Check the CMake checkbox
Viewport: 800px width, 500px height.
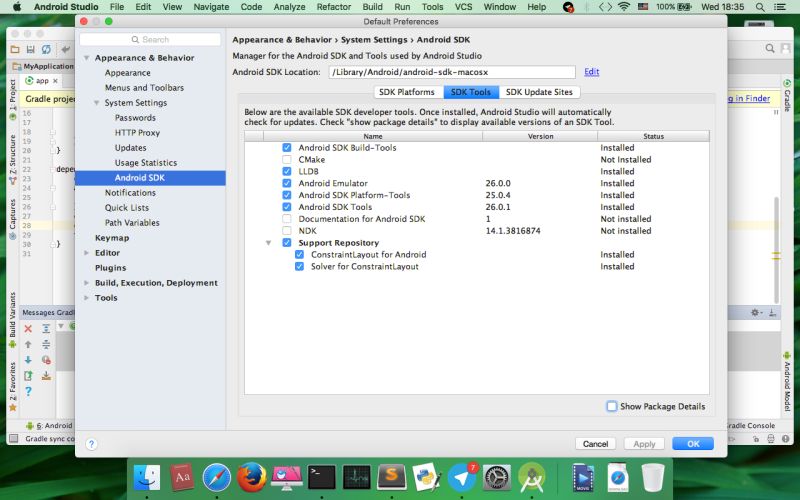click(287, 160)
